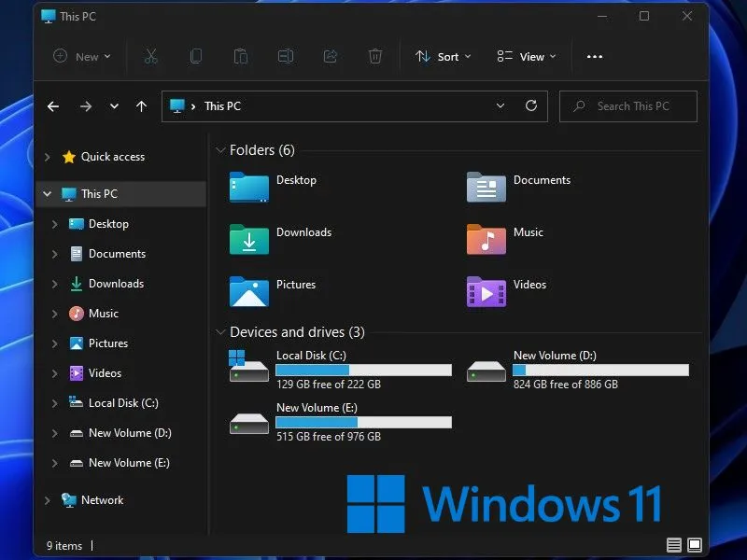
Task: Go up one level with up arrow
Action: click(142, 106)
